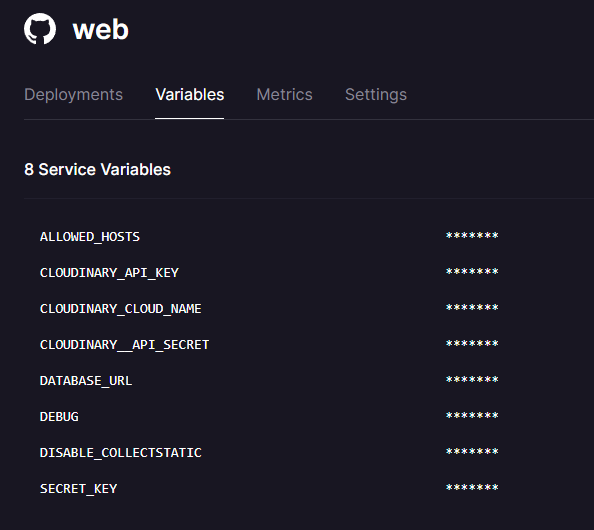This screenshot has width=594, height=530.
Task: Click the GitHub logo beside web
Action: pos(40,29)
